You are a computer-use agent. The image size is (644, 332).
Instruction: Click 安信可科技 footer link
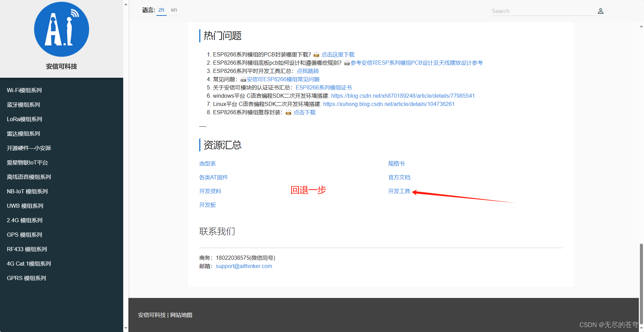152,315
